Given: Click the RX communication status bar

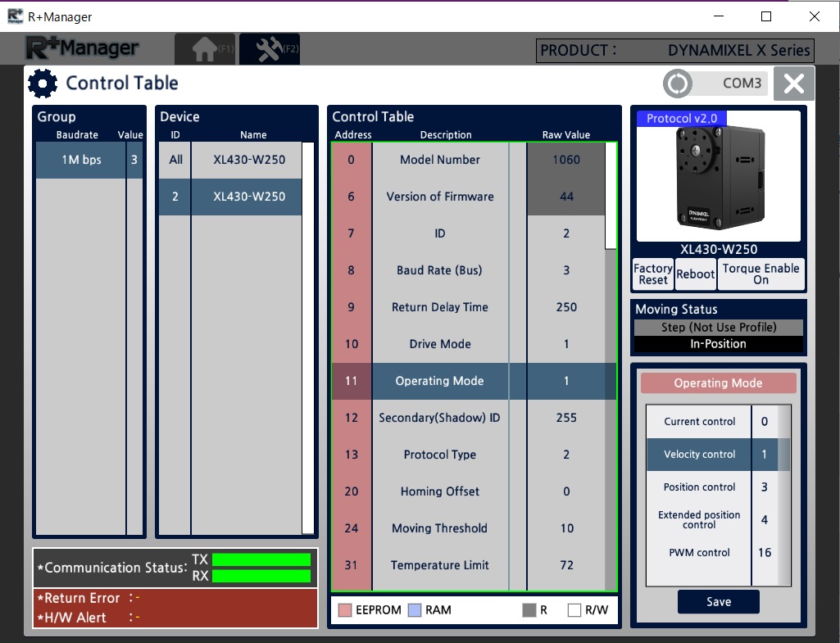Looking at the screenshot, I should coord(261,576).
